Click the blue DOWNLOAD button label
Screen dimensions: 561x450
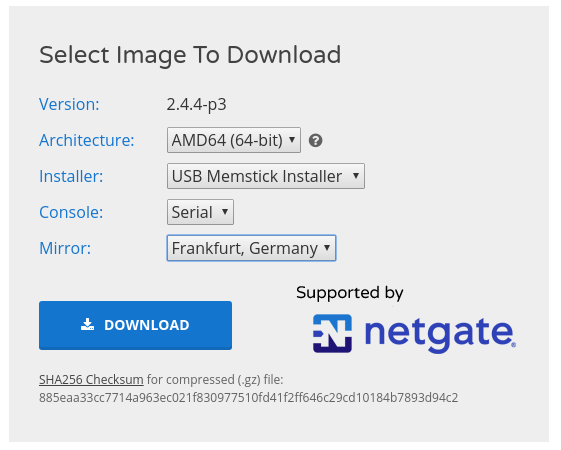coord(146,325)
